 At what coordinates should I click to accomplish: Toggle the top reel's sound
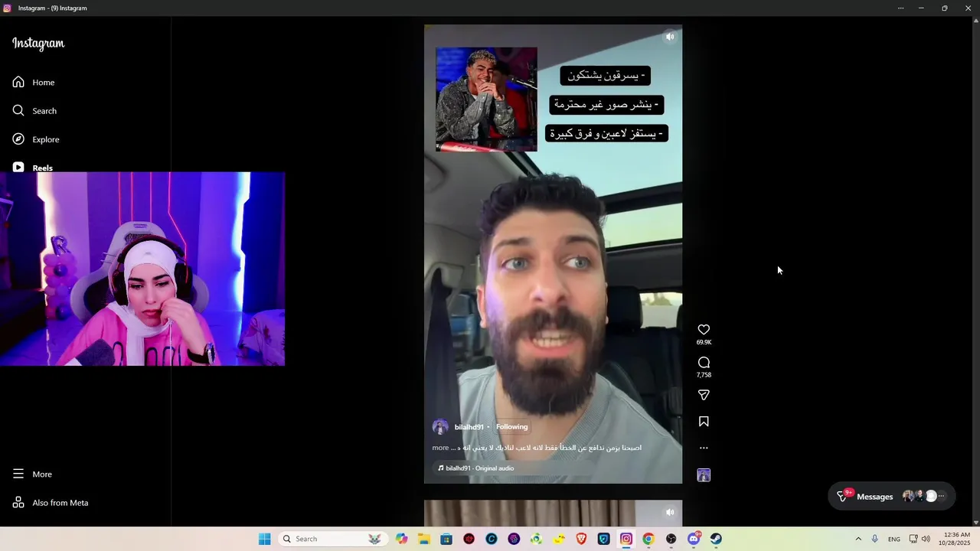click(670, 37)
